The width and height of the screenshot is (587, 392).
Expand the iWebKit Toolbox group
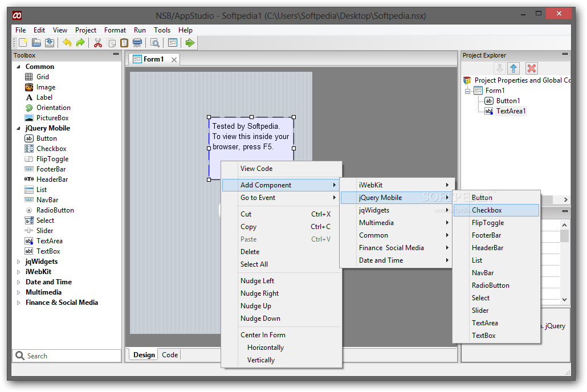[18, 272]
